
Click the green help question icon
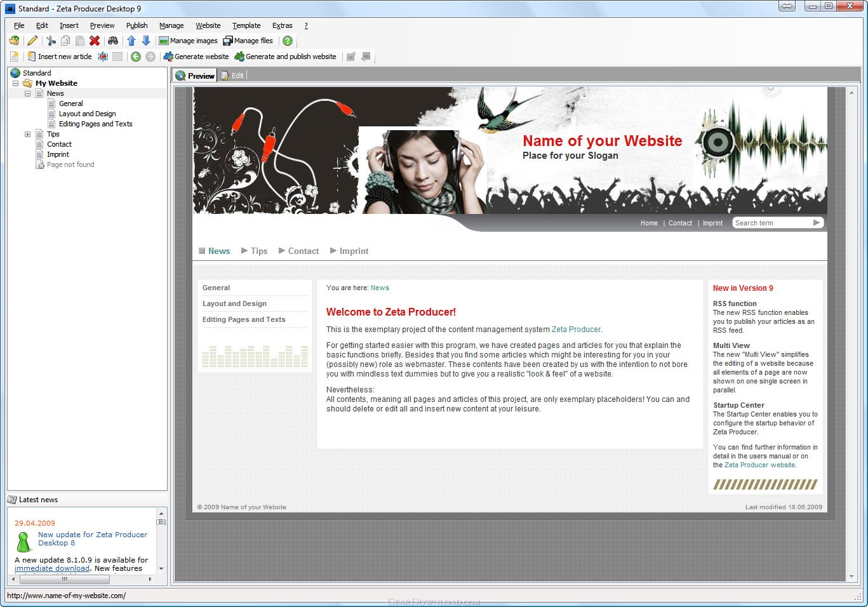288,41
